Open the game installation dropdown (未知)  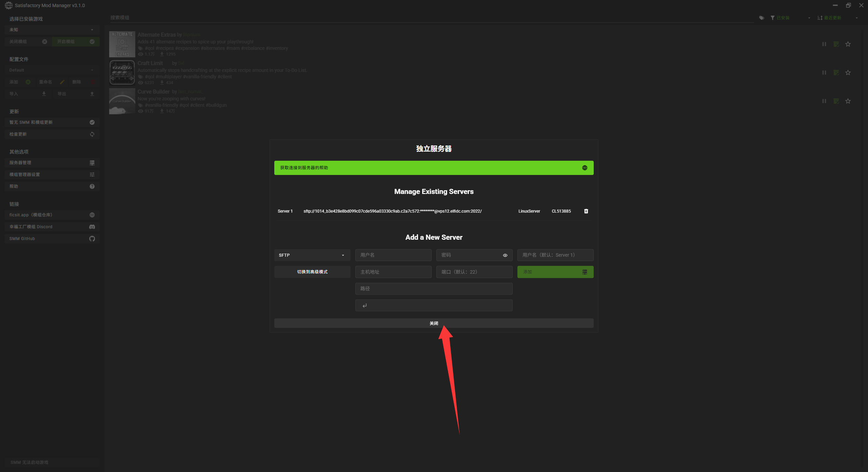(x=52, y=30)
